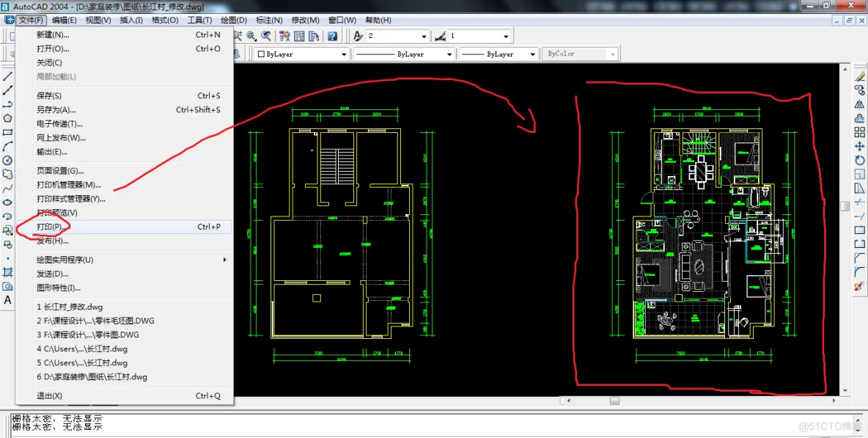Select the Line draw tool

pyautogui.click(x=8, y=76)
